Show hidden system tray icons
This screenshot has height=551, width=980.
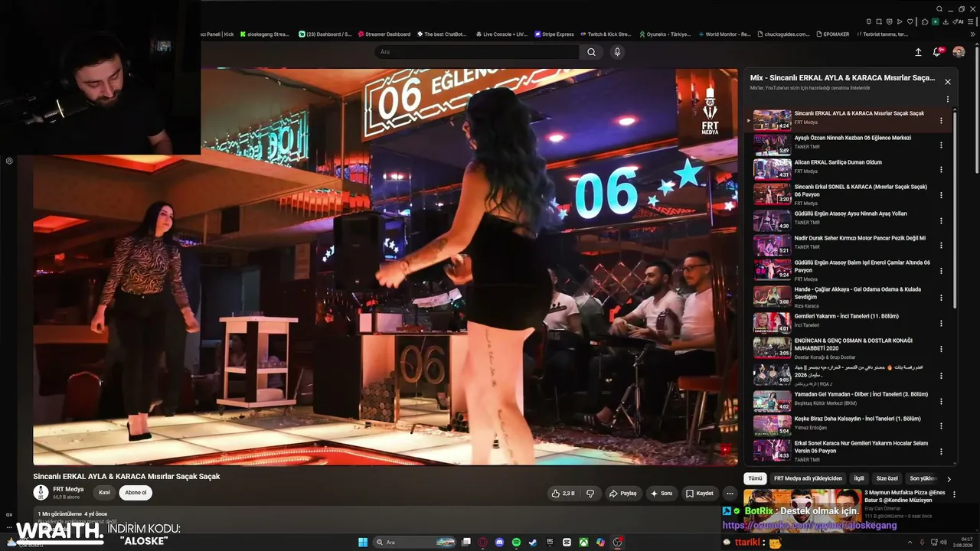[909, 542]
